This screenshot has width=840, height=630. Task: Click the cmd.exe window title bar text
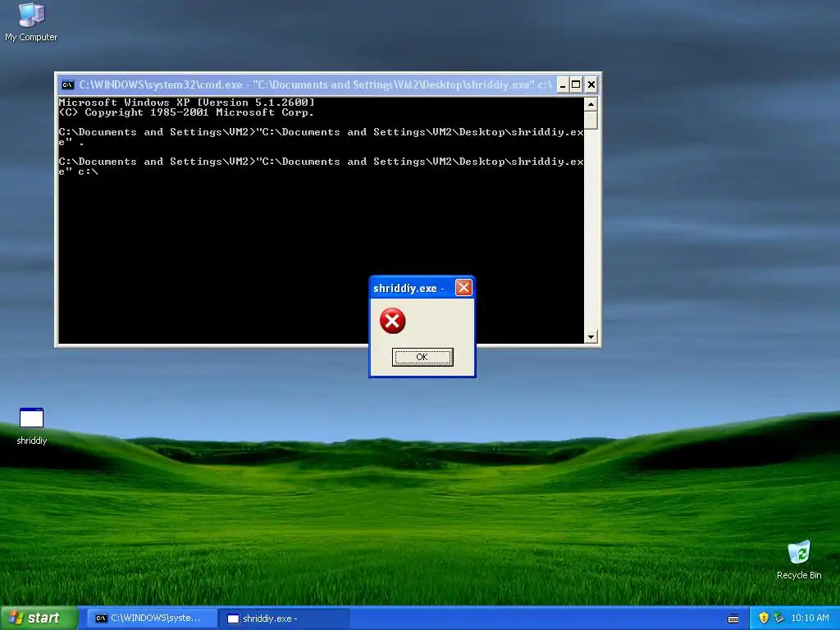(x=315, y=84)
